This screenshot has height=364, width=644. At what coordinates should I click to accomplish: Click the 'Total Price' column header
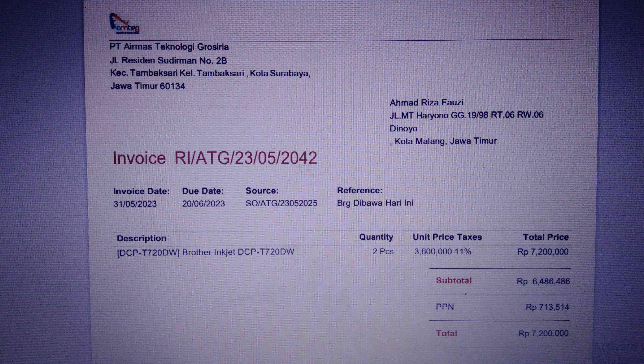(546, 237)
